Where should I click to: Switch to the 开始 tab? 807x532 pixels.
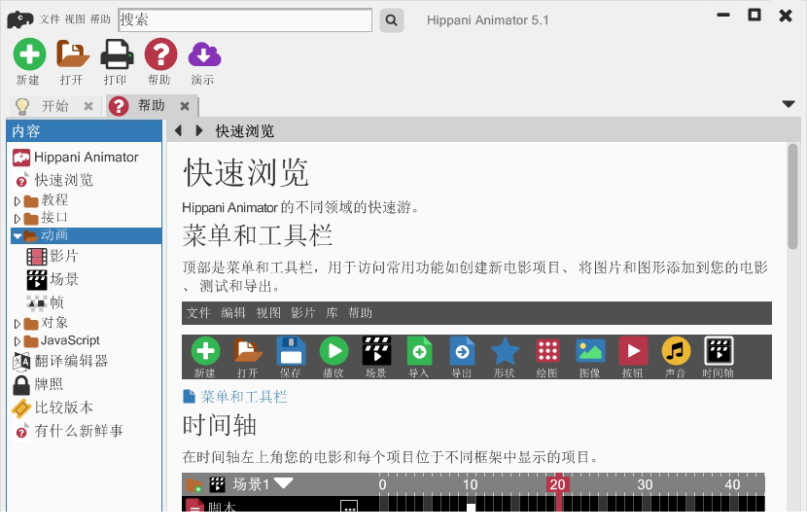coord(54,106)
